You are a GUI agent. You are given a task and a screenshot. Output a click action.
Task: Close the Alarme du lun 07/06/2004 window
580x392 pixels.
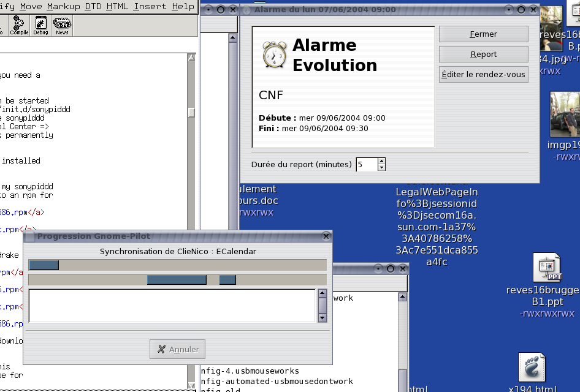click(533, 10)
